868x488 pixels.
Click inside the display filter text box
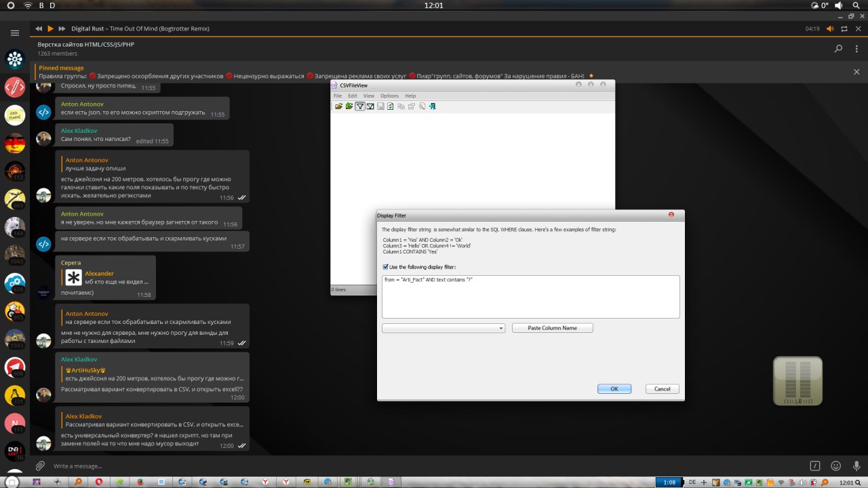tap(530, 297)
